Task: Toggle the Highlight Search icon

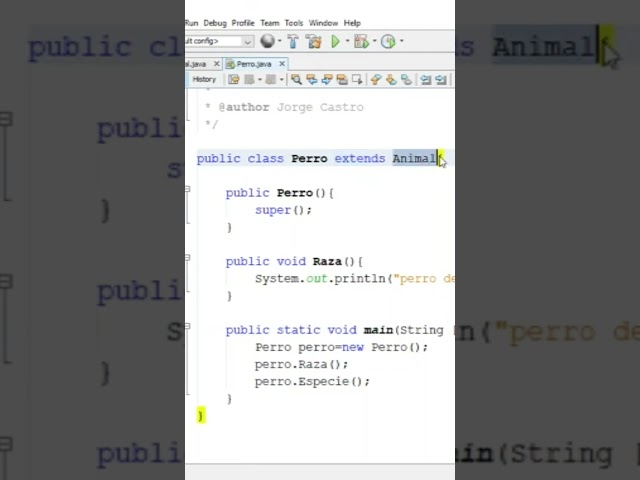Action: pos(342,80)
